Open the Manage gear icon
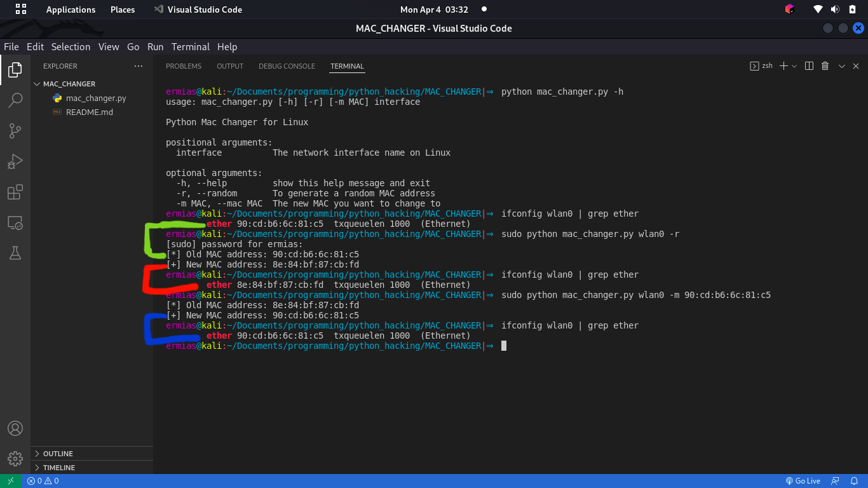Viewport: 868px width, 488px height. (15, 459)
